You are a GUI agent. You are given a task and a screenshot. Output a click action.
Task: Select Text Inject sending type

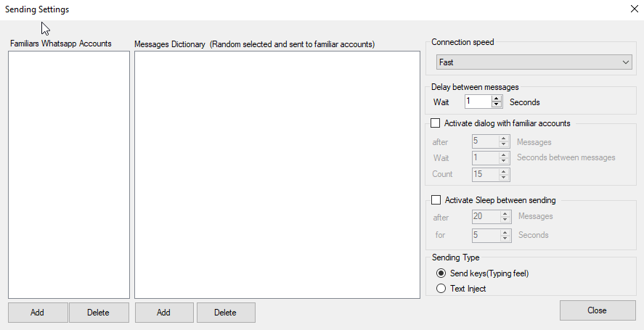click(x=441, y=289)
